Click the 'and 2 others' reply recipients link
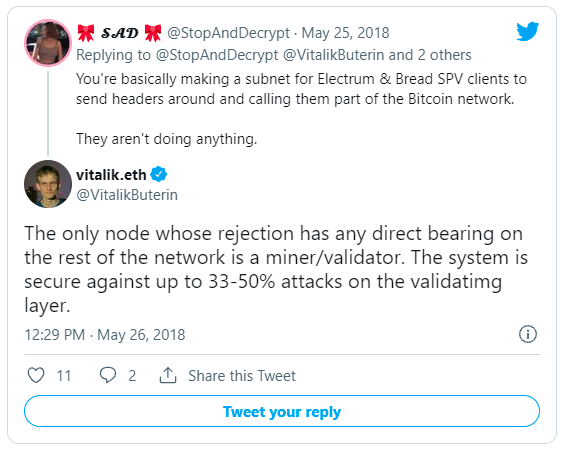Screen dimensions: 562x449 430,55
